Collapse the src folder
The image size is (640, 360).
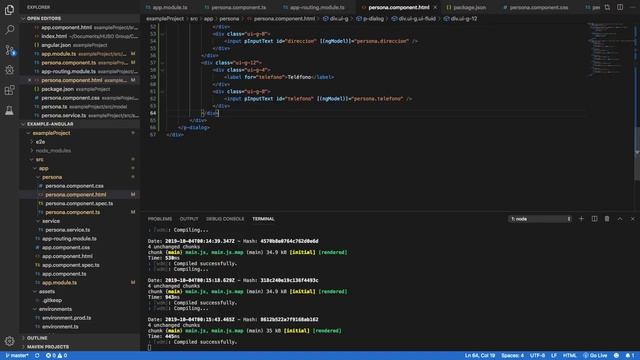coord(39,159)
